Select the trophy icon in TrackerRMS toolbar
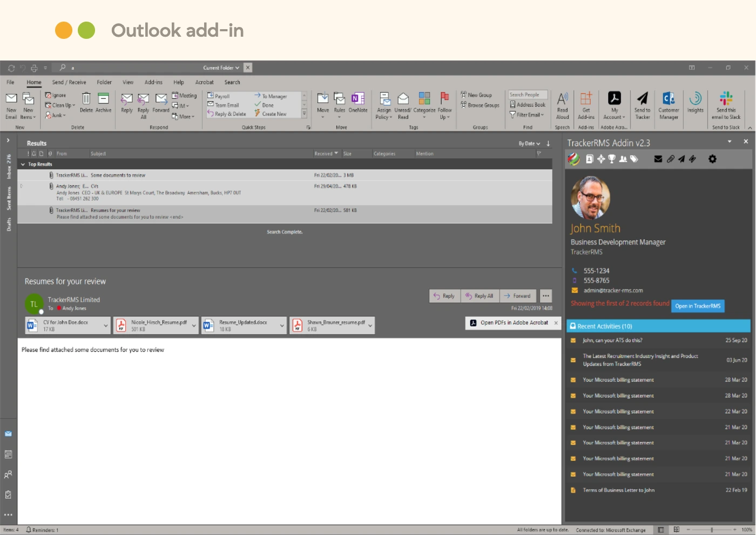The height and width of the screenshot is (535, 756). [x=612, y=159]
